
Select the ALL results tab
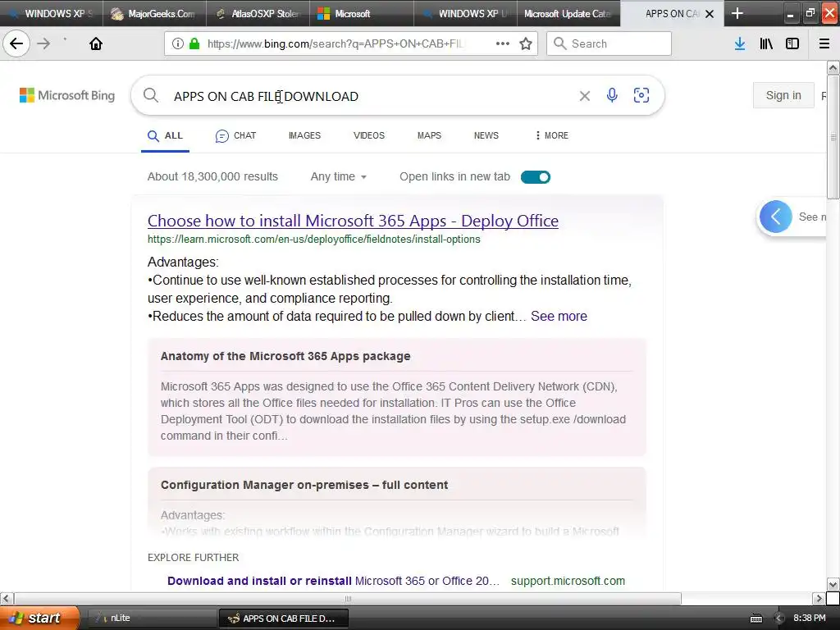click(x=165, y=135)
